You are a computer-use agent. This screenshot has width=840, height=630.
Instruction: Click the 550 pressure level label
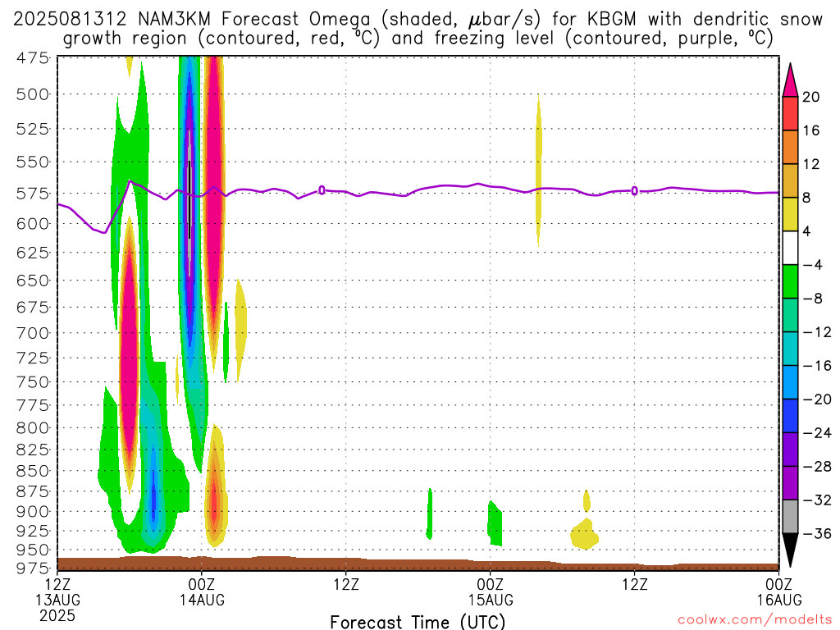click(33, 162)
